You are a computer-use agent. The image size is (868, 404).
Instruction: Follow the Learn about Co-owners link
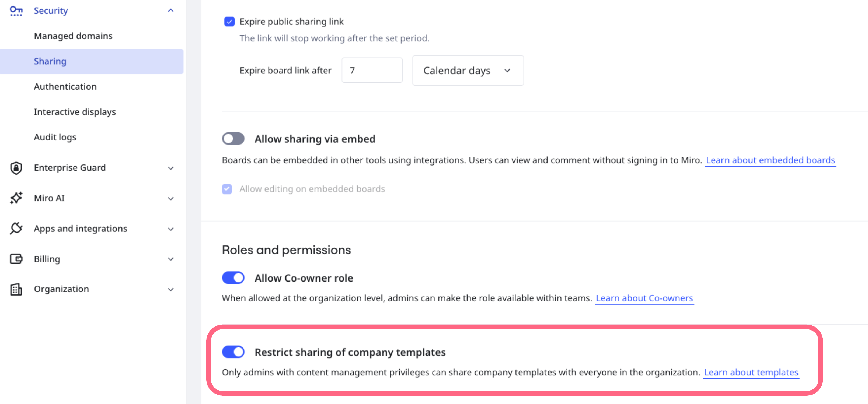(644, 298)
